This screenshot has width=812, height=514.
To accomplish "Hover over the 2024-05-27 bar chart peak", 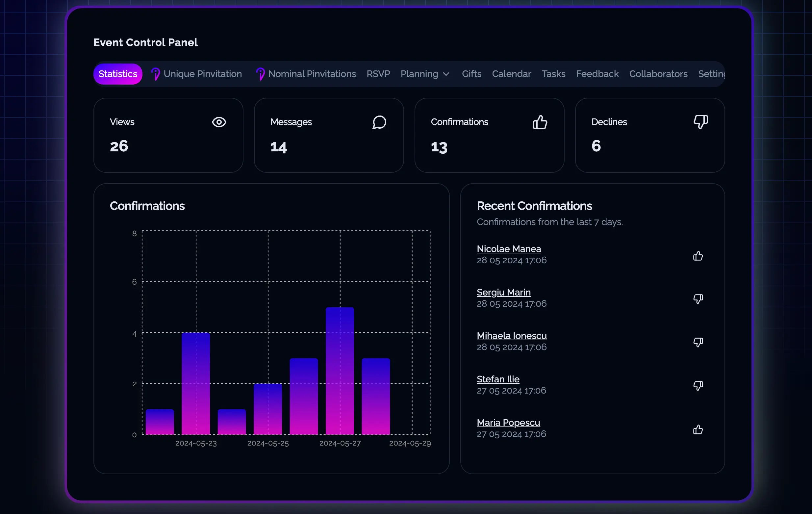I will (340, 308).
